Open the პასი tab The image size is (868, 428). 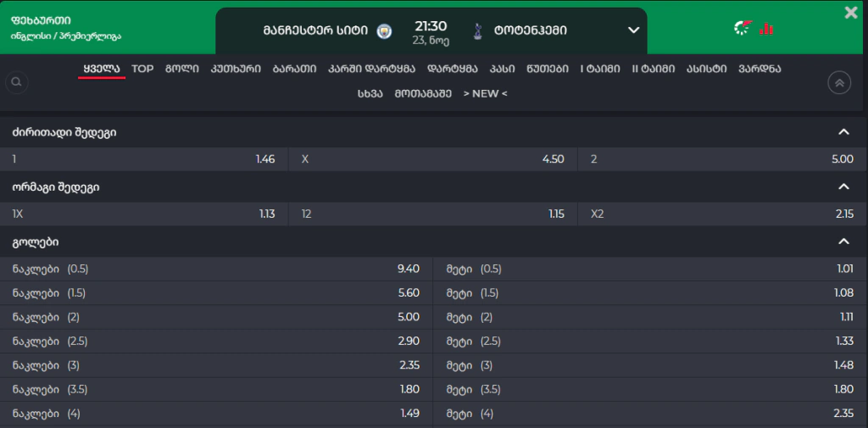[502, 69]
